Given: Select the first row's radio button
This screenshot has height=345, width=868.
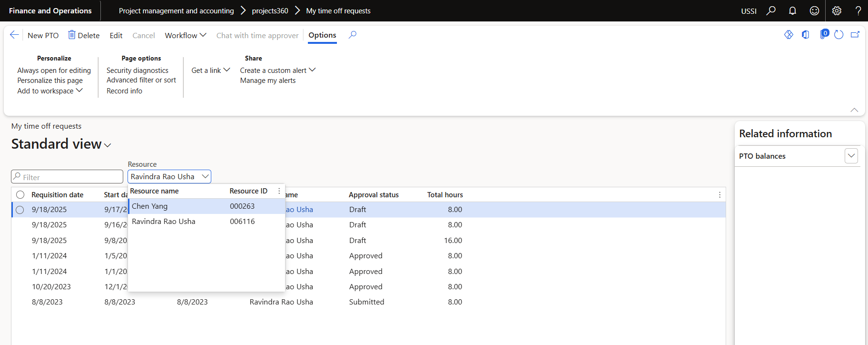Looking at the screenshot, I should tap(20, 210).
